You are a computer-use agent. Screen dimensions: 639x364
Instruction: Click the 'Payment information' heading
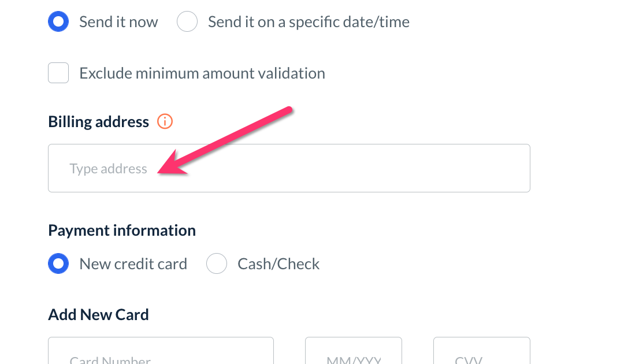(122, 231)
